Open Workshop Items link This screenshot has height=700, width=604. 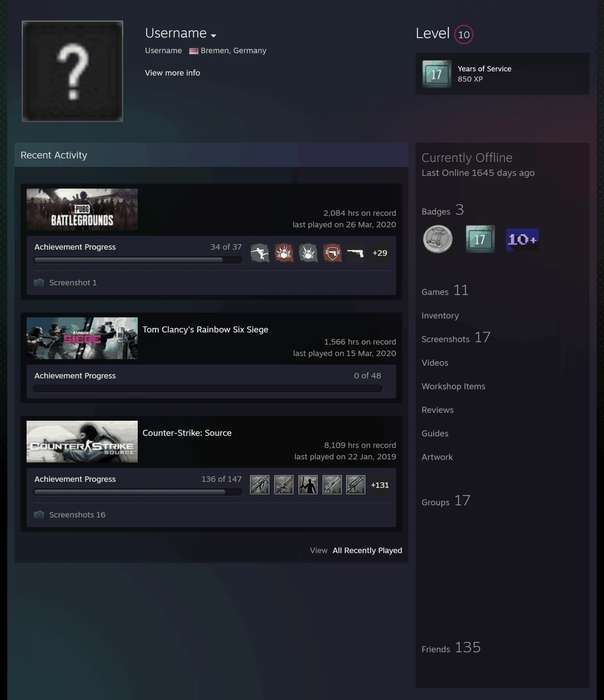(453, 386)
